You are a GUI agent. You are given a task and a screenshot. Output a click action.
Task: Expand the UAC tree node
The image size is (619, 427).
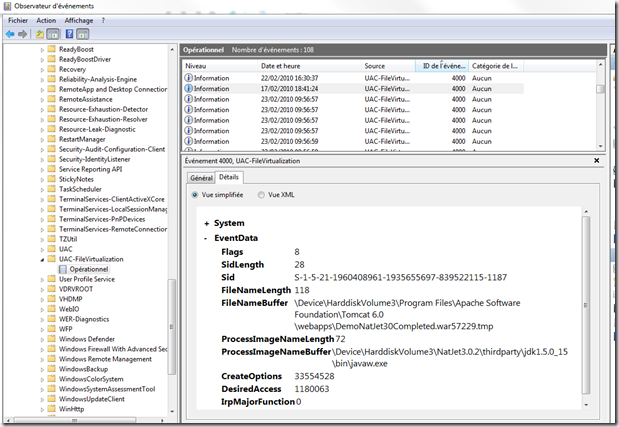pyautogui.click(x=42, y=249)
